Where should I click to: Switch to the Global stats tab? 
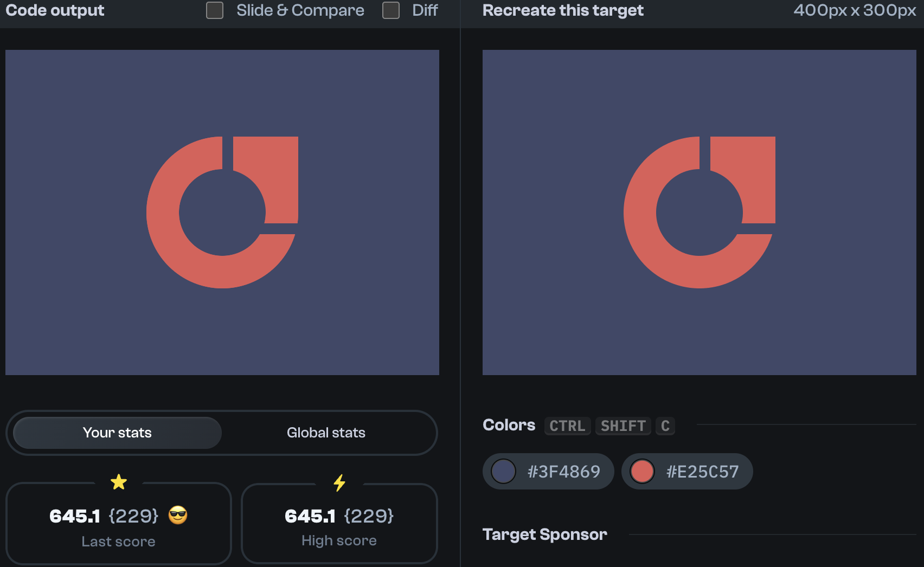pyautogui.click(x=326, y=433)
